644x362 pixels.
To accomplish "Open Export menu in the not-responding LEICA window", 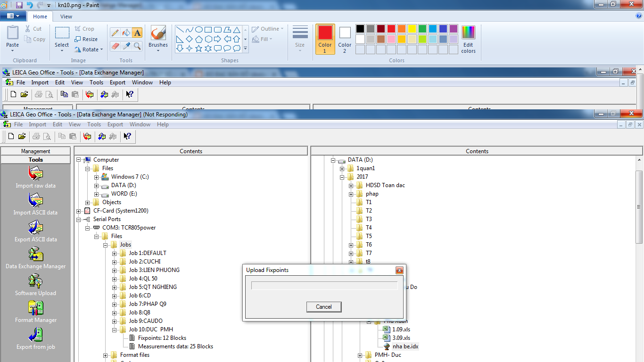I will pos(115,124).
